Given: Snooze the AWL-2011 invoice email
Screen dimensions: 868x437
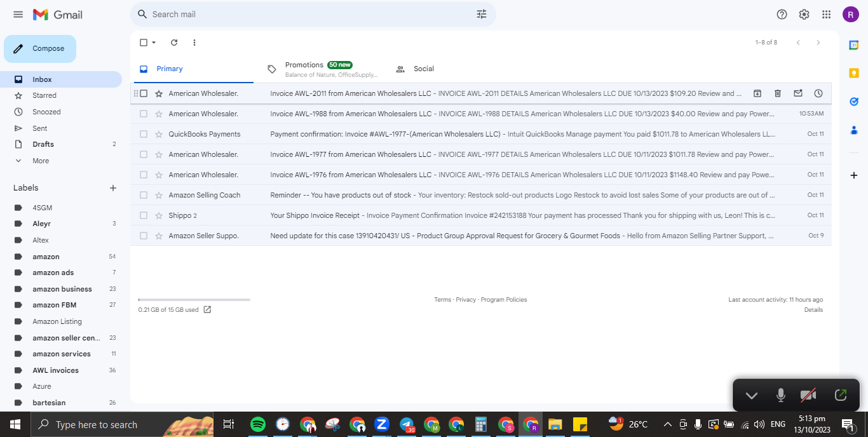Looking at the screenshot, I should tap(818, 93).
